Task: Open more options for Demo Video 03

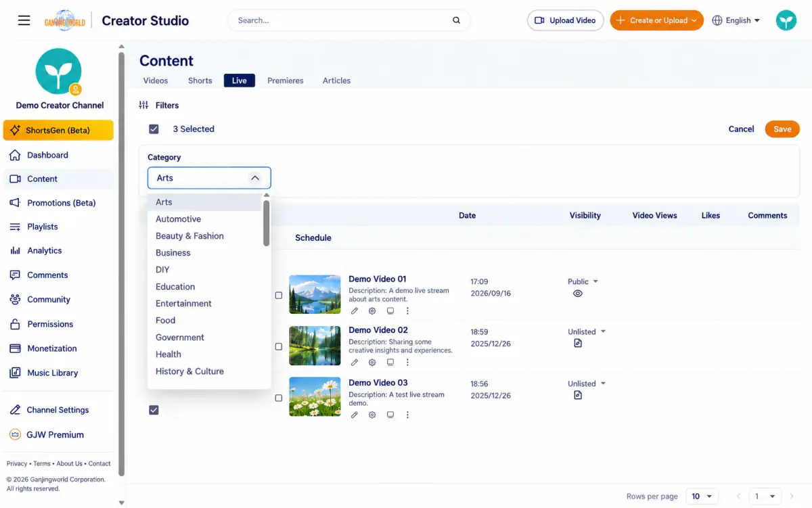Action: point(407,415)
